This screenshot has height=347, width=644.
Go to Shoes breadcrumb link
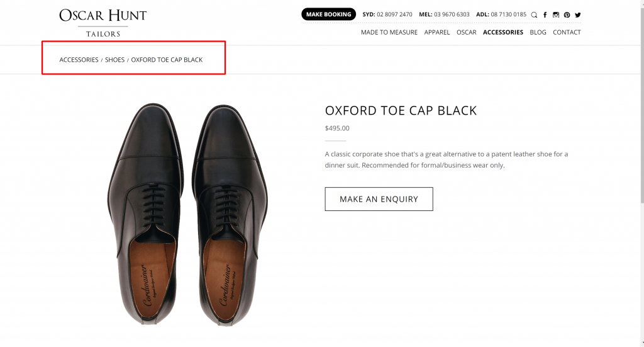pos(114,60)
